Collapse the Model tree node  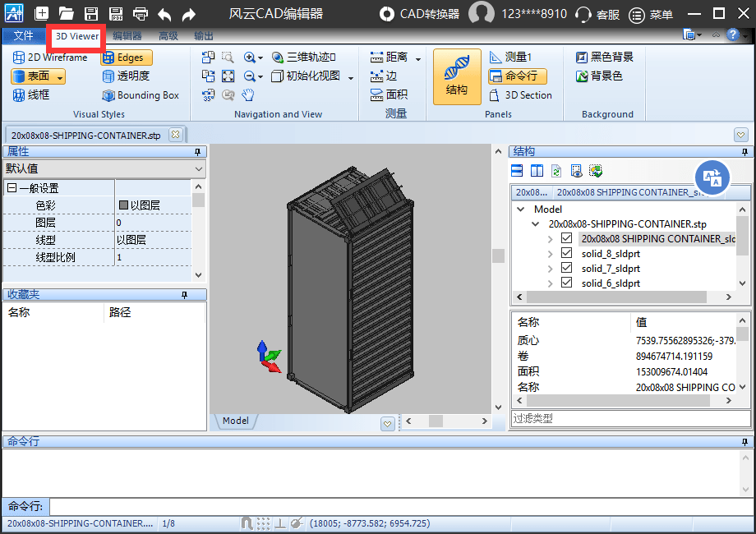[x=521, y=209]
